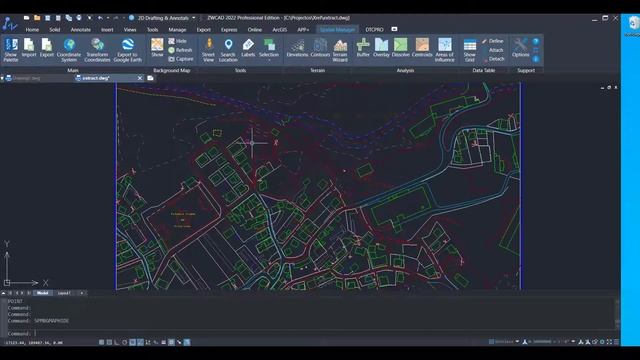Open the Options support tool

(x=520, y=48)
